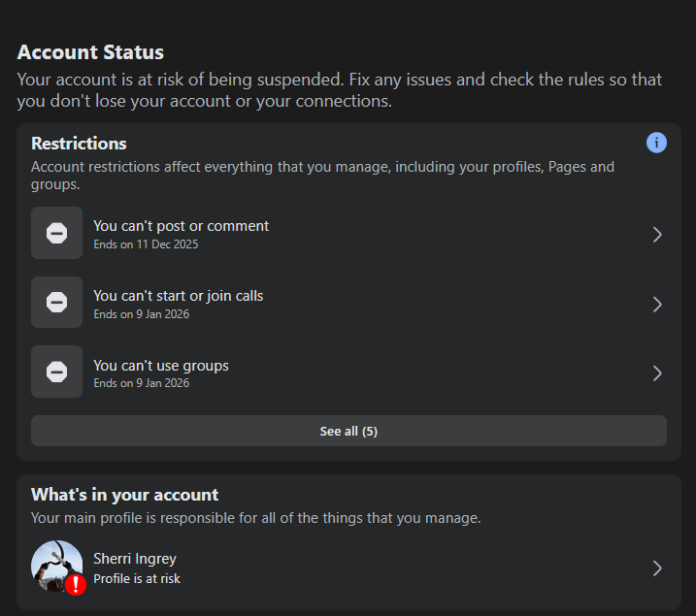Open Sherri Ingrey profile chevron arrow
Viewport: 696px width, 616px height.
(x=657, y=568)
